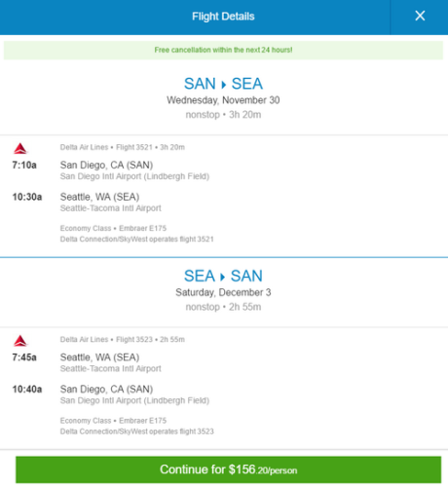Screen dimensions: 448x487
Task: Close the Flight Details dialog
Action: [x=420, y=16]
